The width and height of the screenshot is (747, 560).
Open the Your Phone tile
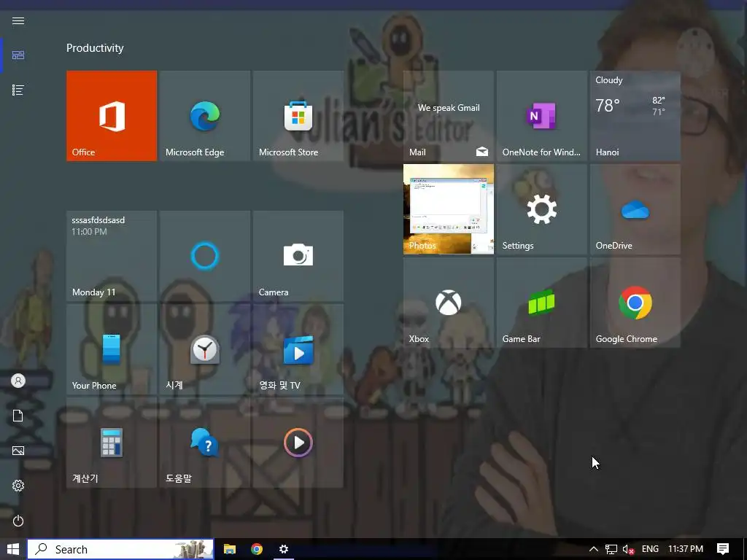[112, 349]
